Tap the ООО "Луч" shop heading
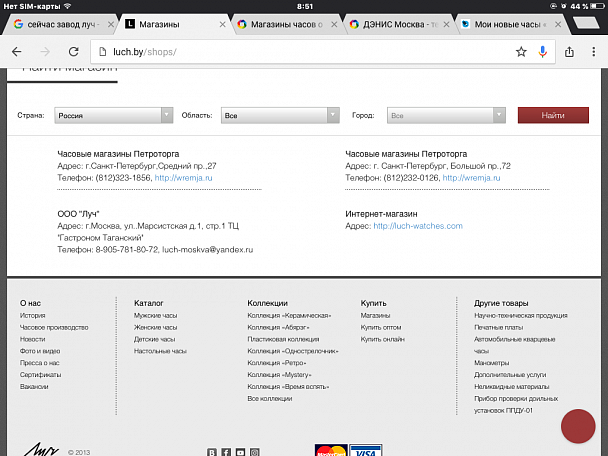608x456 pixels. (x=78, y=214)
